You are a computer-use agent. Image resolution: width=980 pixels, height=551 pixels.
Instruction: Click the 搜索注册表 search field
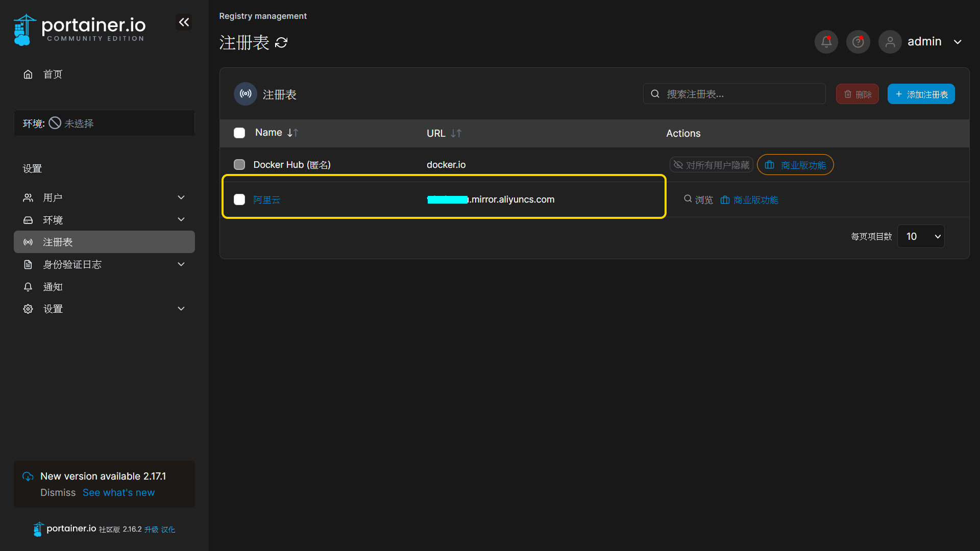point(735,94)
